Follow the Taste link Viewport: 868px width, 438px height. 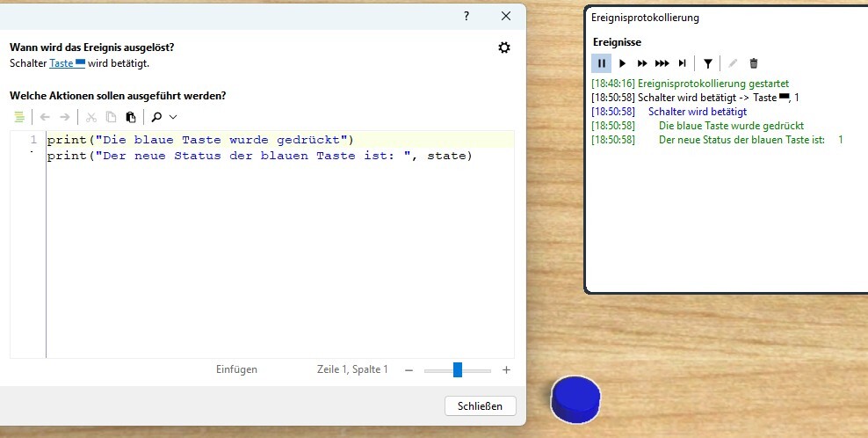pyautogui.click(x=61, y=63)
